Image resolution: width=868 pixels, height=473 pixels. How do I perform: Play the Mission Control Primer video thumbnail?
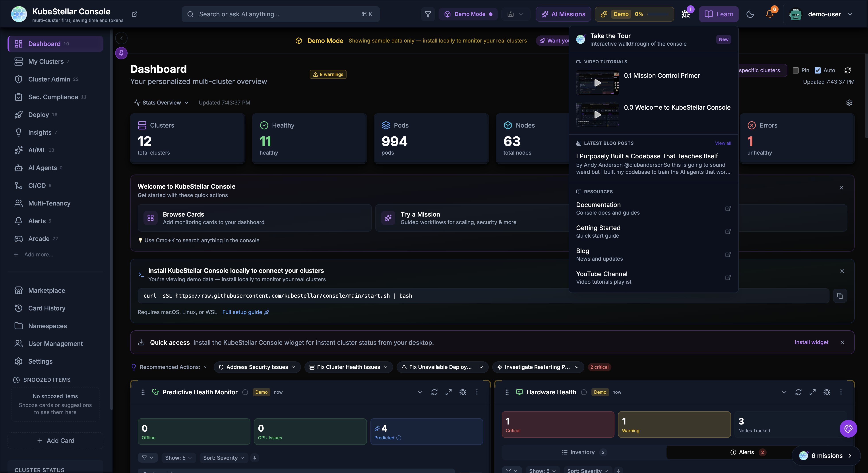[x=597, y=83]
